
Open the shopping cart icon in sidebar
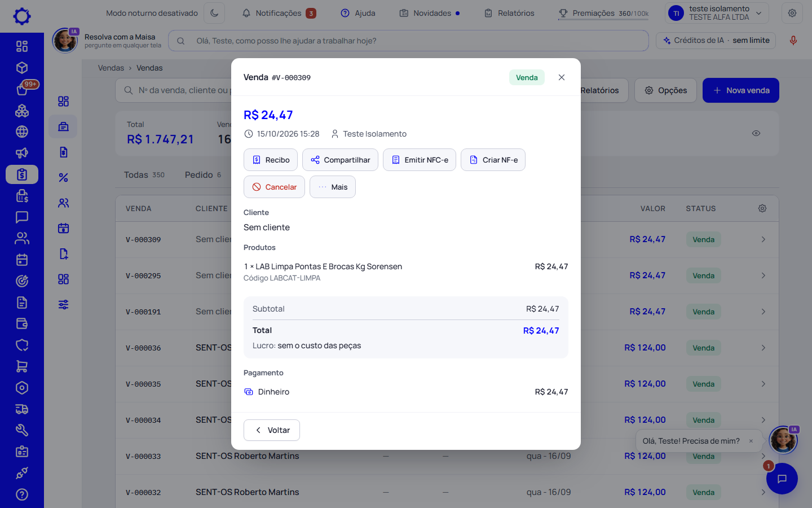pos(22,366)
